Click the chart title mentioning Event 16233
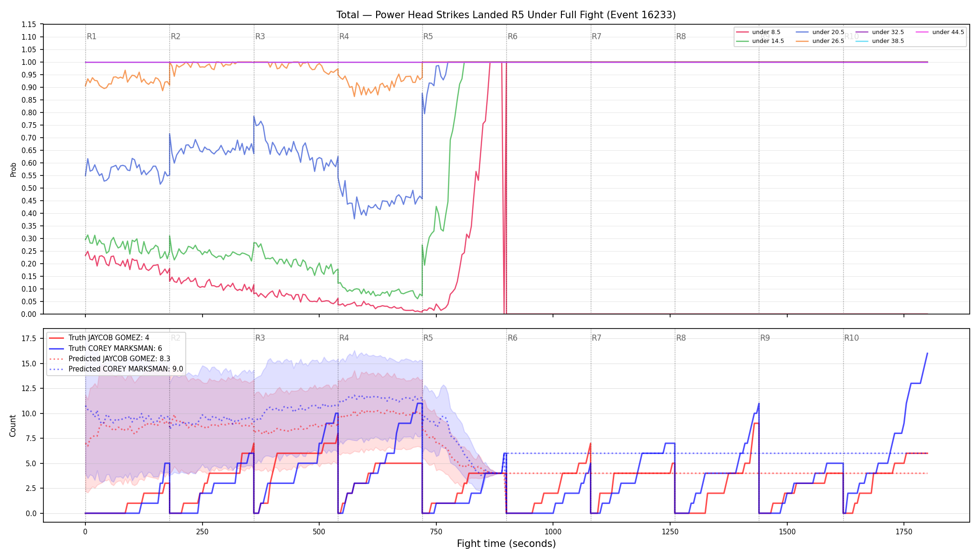 click(x=506, y=15)
